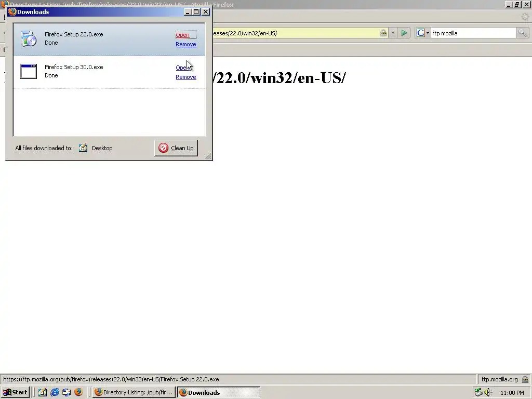Click the volume speaker tray icon
The width and height of the screenshot is (532, 399).
(488, 392)
